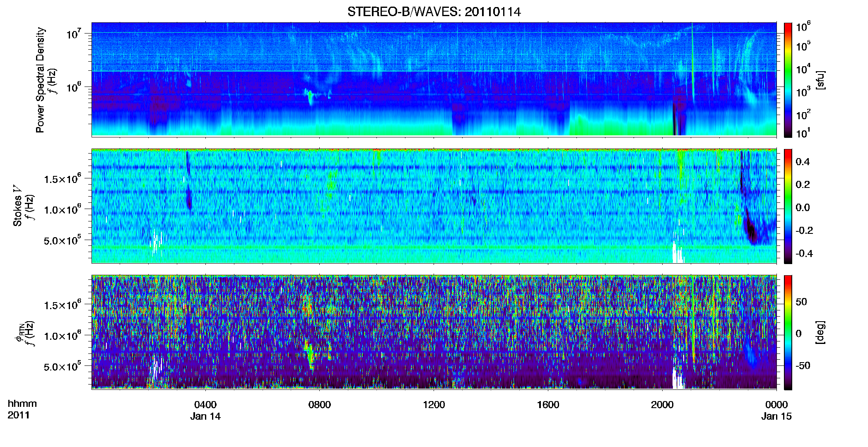Image resolution: width=868 pixels, height=447 pixels.
Task: Click the "Jan 15" date label
Action: coord(776,416)
